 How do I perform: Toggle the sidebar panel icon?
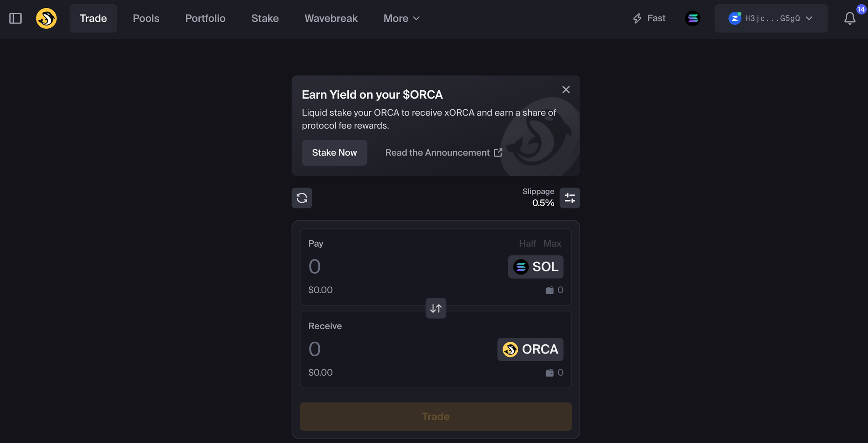16,18
